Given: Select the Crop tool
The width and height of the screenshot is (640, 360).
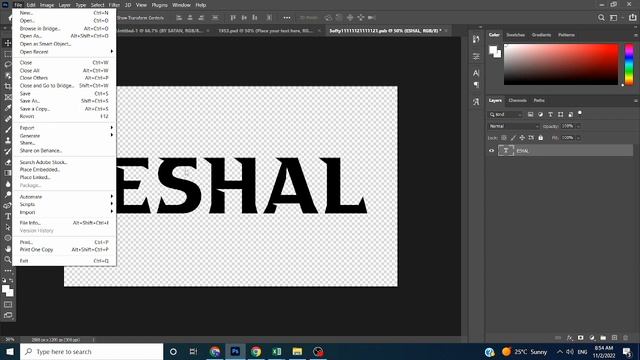Looking at the screenshot, I should coord(8,86).
